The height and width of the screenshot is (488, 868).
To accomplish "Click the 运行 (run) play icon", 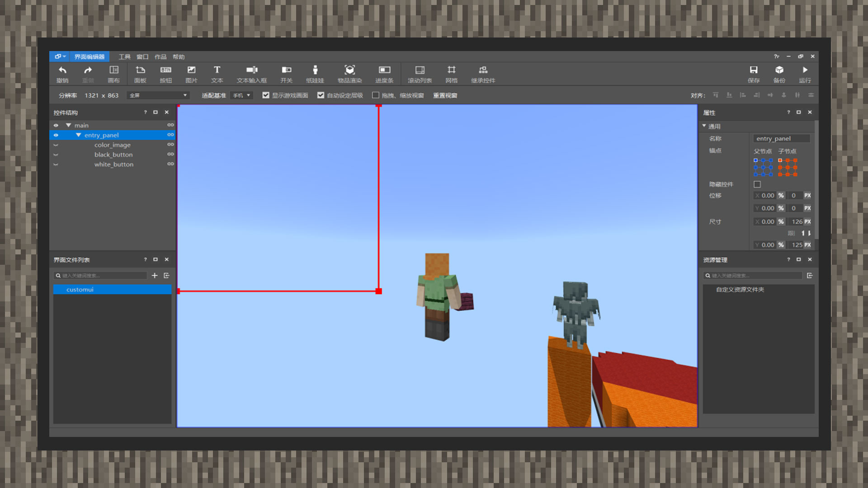I will click(805, 70).
